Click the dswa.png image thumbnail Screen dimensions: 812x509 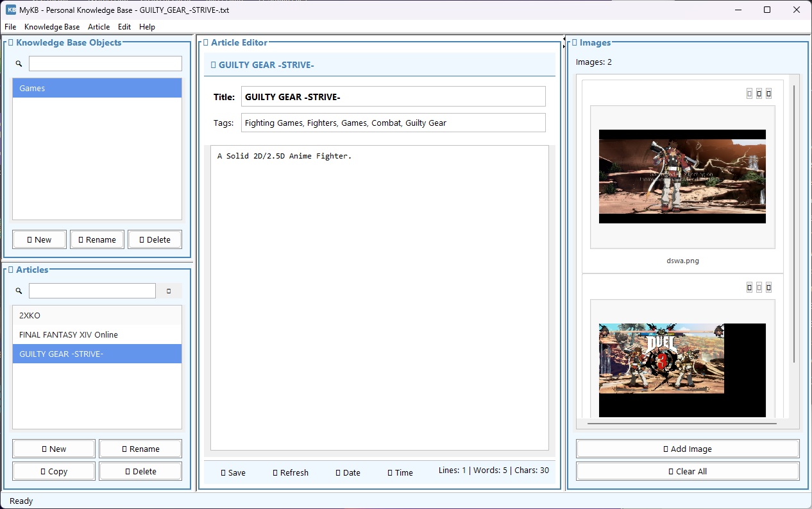pyautogui.click(x=682, y=177)
